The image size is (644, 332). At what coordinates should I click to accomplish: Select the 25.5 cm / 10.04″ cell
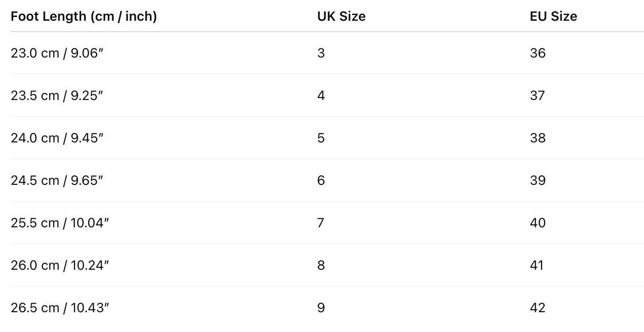tap(59, 223)
